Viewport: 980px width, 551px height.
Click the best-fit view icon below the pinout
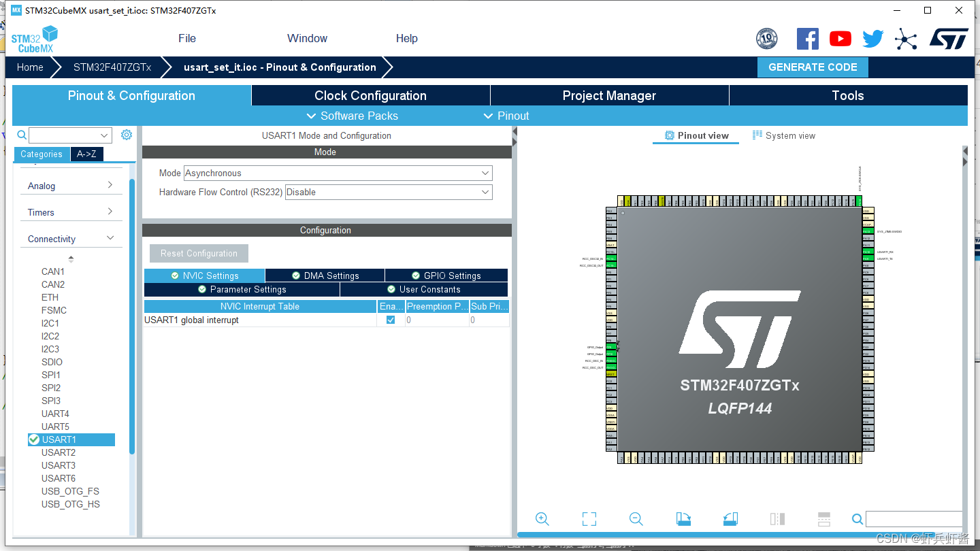coord(589,519)
